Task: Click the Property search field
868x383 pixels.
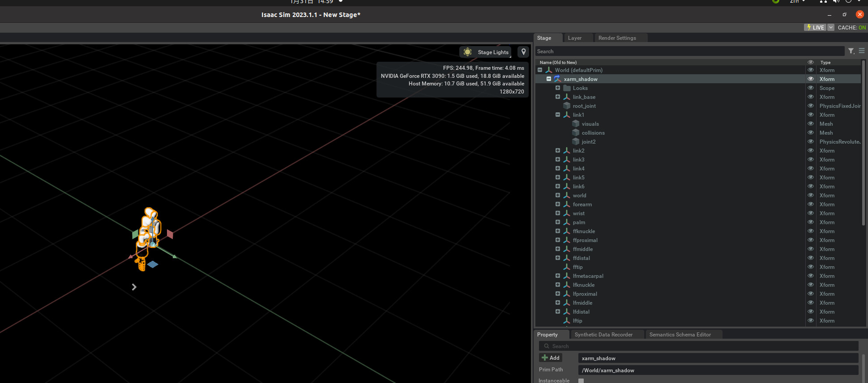Action: pyautogui.click(x=699, y=346)
